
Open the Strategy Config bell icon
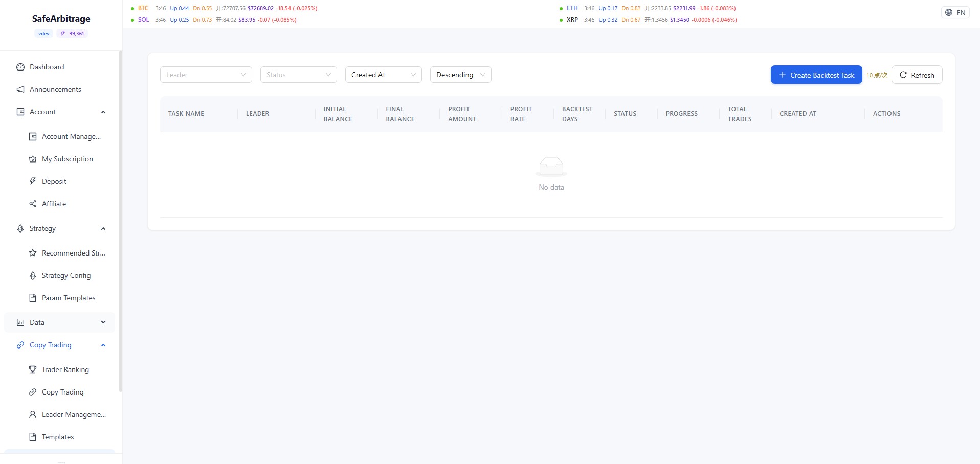pos(33,275)
